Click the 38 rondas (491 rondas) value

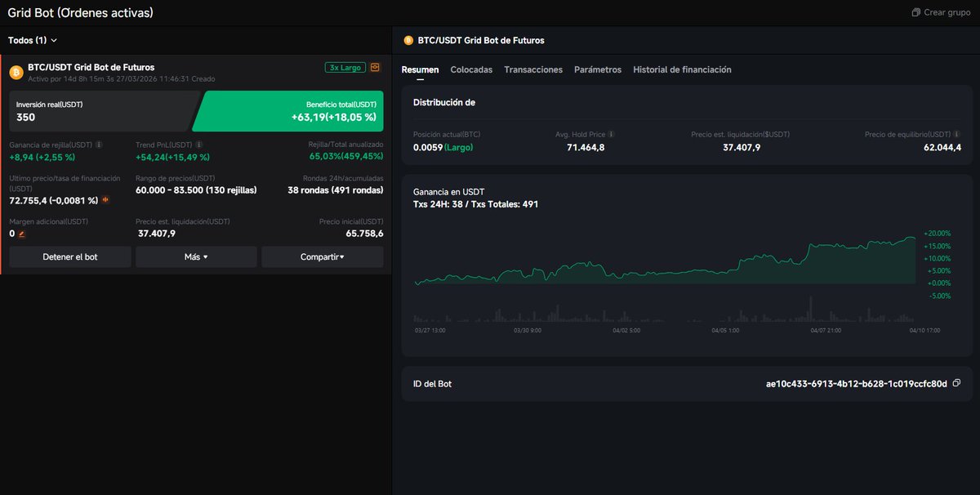click(x=336, y=190)
